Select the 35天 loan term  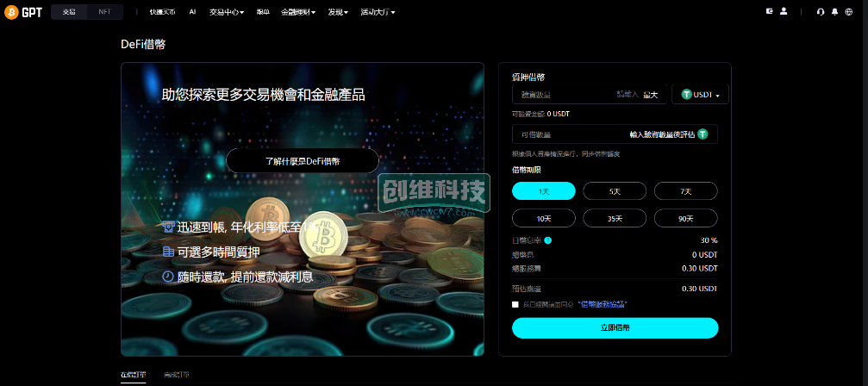tap(615, 218)
